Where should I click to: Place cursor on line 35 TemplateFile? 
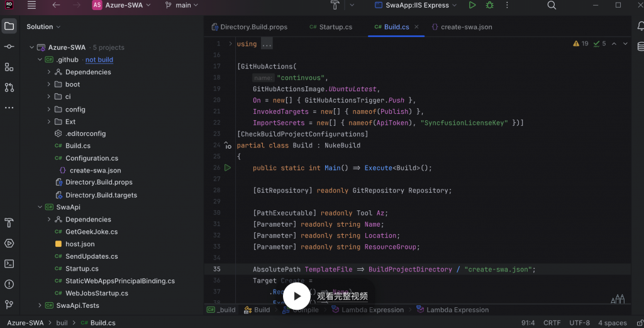click(328, 269)
